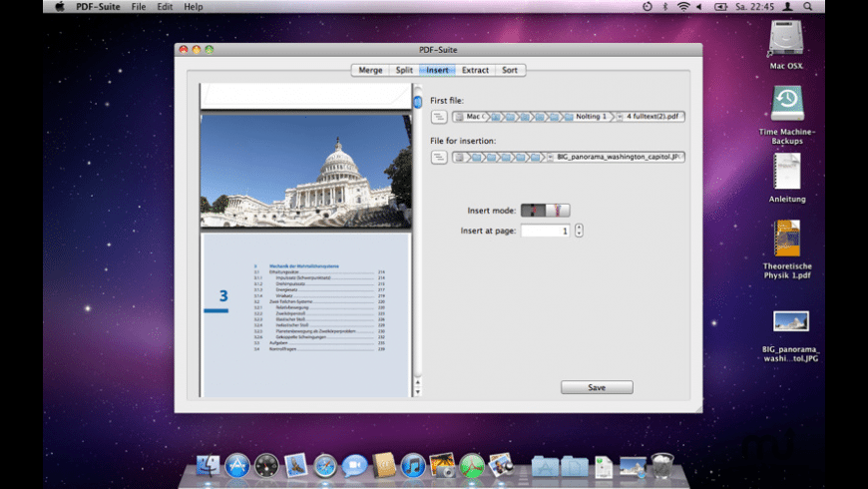868x489 pixels.
Task: Click the Bluetooth menu bar icon
Action: click(x=664, y=7)
